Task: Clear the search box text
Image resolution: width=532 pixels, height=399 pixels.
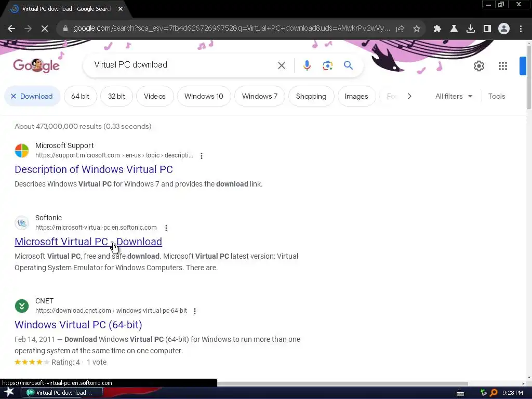Action: point(282,65)
